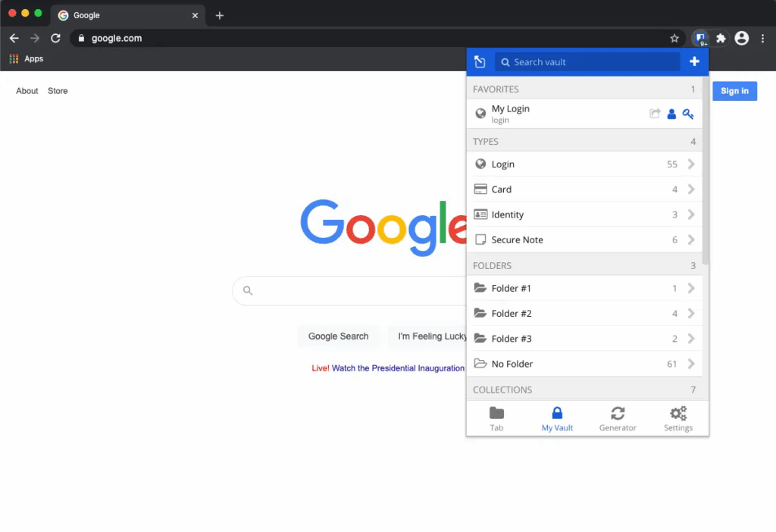Screen dimensions: 776x532
Task: Open No Folder via its chevron
Action: pos(691,364)
